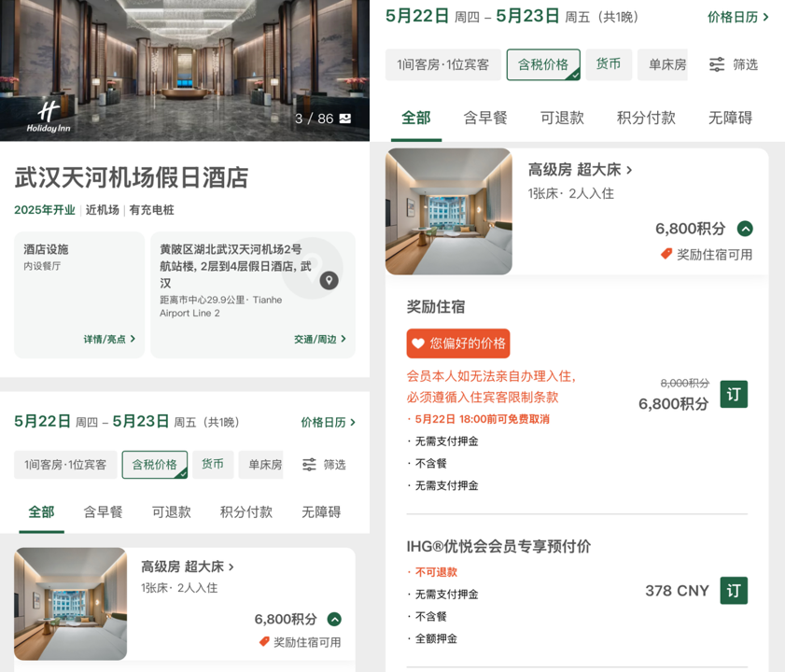Open the room photo in the left panel
This screenshot has width=785, height=672.
coord(71,604)
